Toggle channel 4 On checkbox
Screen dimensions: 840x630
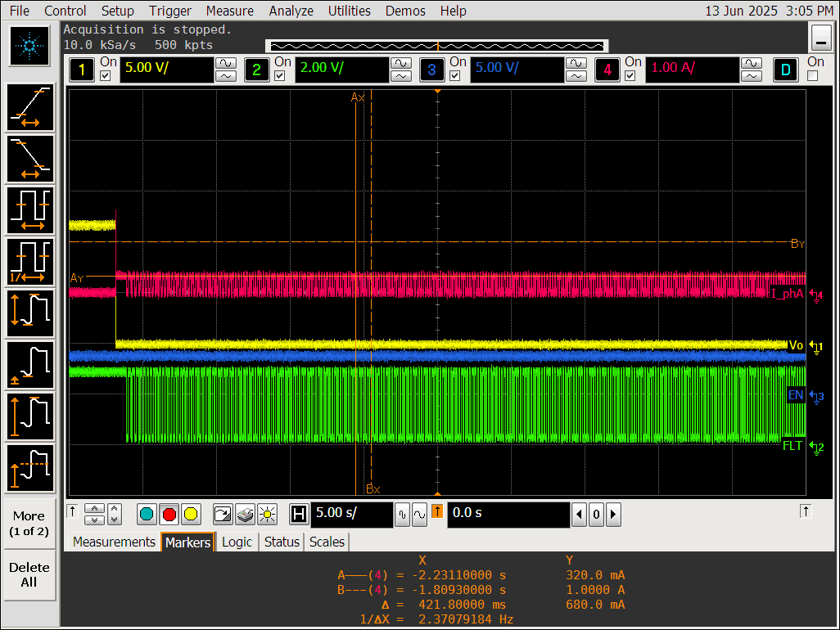click(x=630, y=76)
